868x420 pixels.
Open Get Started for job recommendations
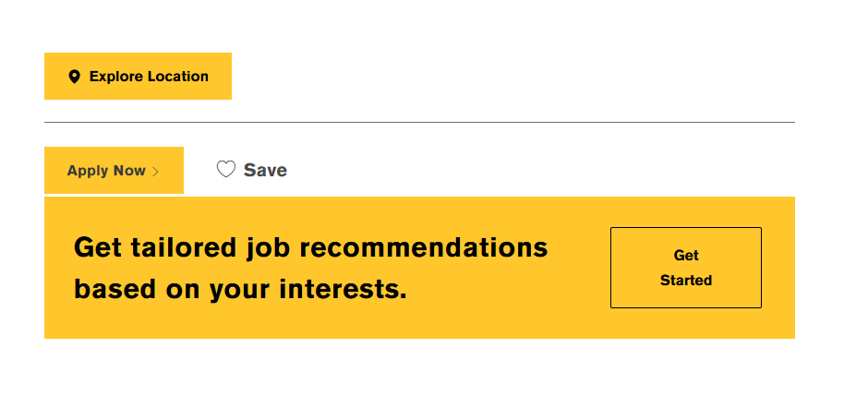pos(685,268)
